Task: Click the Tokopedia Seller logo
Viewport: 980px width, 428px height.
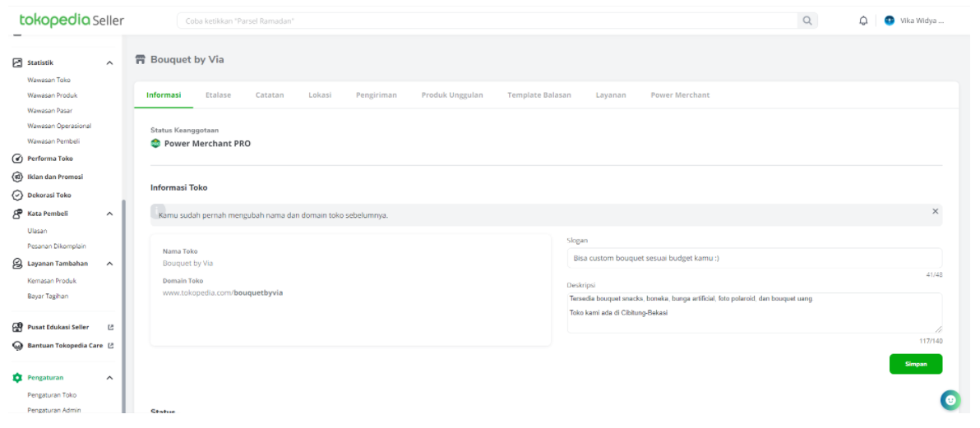Action: [x=72, y=21]
